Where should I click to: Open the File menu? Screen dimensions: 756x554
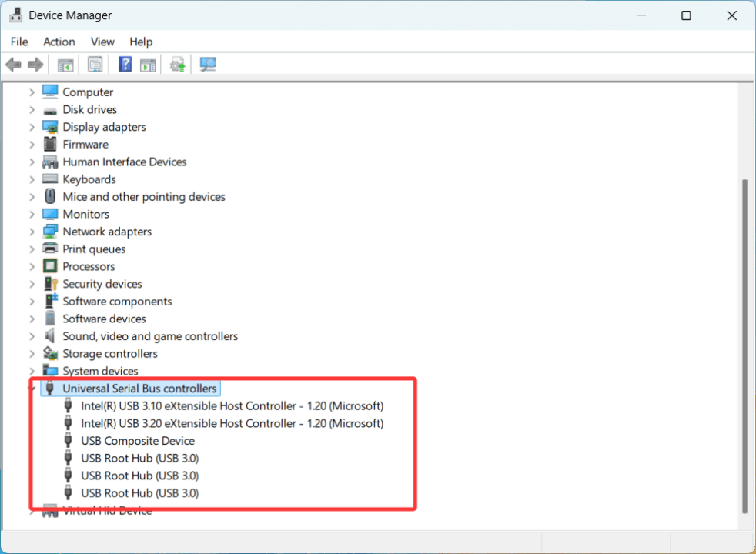click(18, 42)
